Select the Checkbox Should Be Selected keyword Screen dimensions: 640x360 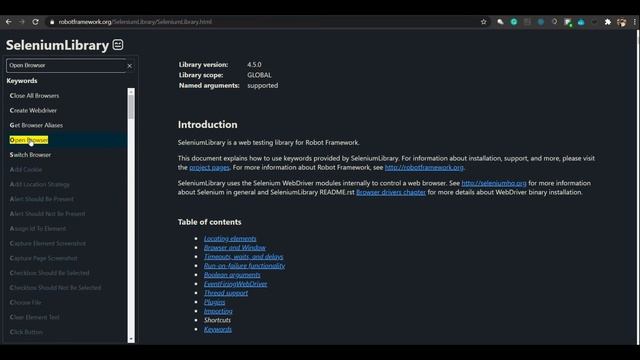(x=49, y=273)
